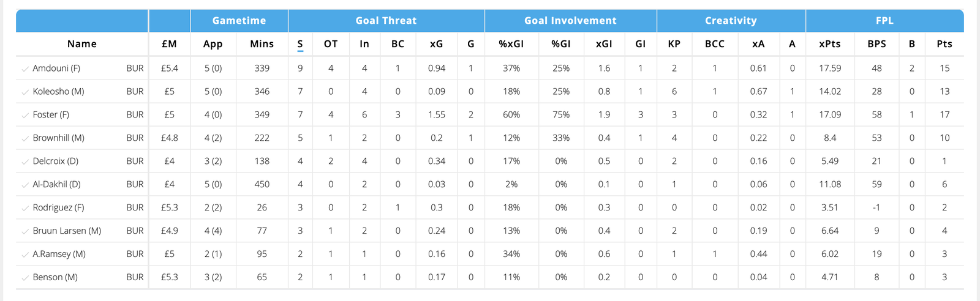Click the Pts column header
The width and height of the screenshot is (980, 301).
pyautogui.click(x=944, y=44)
